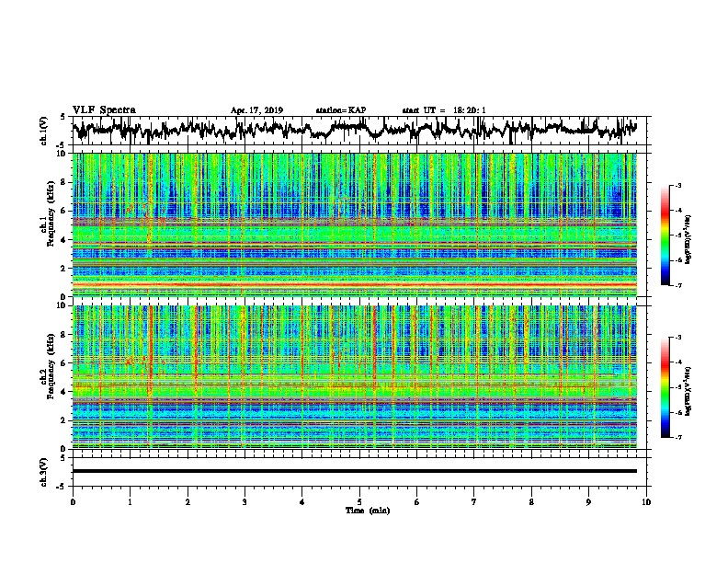Click the "6" tick on the time axis
Screen dimensions: 728x563
click(x=417, y=502)
